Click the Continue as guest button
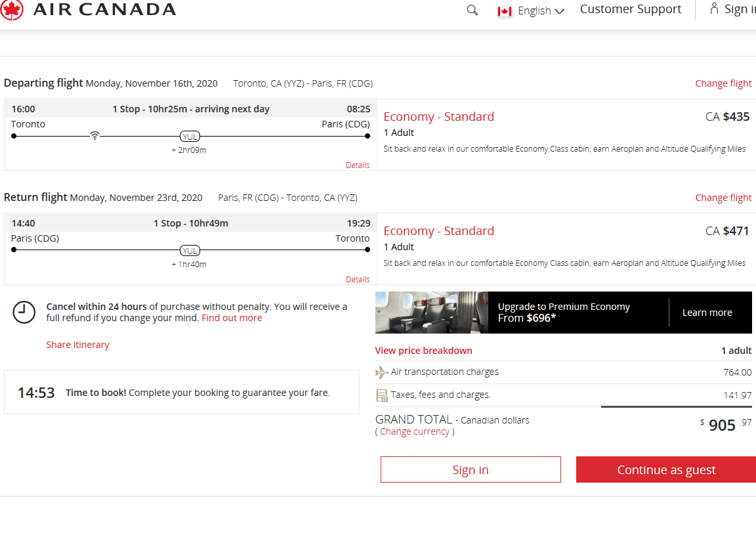The width and height of the screenshot is (756, 545). pyautogui.click(x=665, y=469)
